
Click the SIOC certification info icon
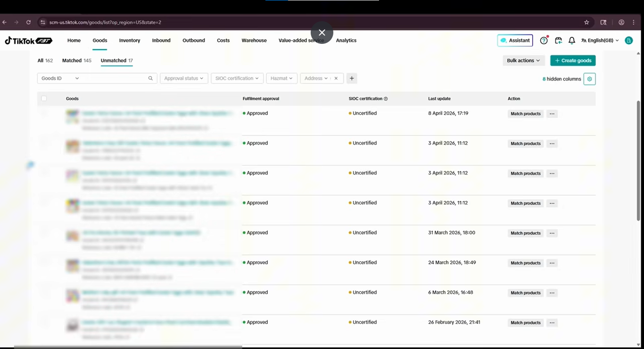386,99
